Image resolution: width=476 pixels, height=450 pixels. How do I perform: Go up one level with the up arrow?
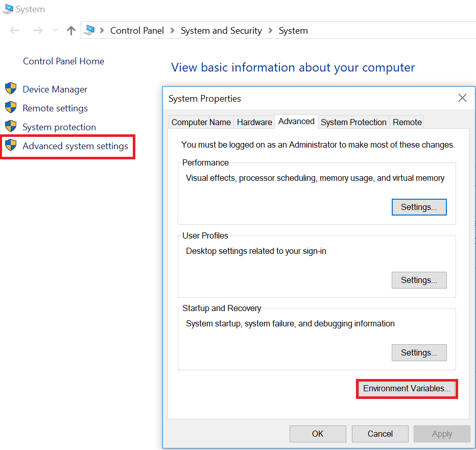(x=71, y=30)
